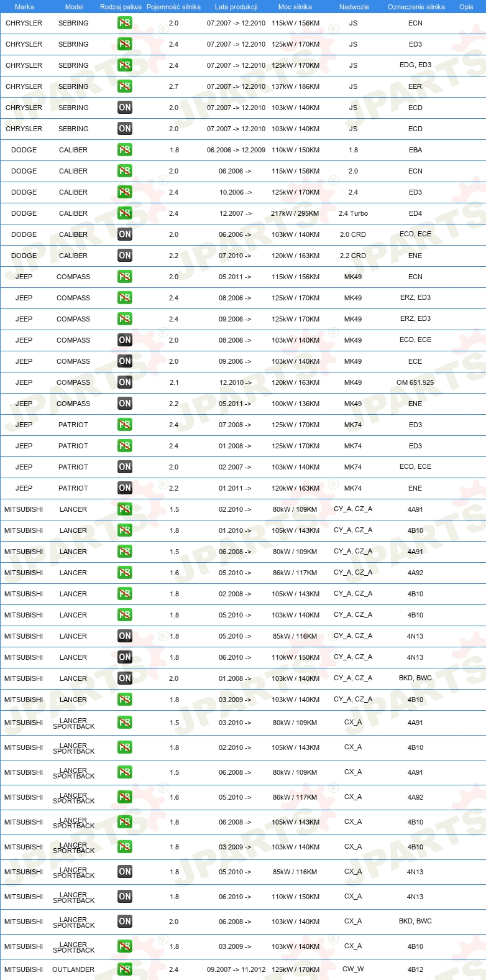Click the Oznaczenie silnika column header
Viewport: 486px width, 980px height.
point(416,7)
